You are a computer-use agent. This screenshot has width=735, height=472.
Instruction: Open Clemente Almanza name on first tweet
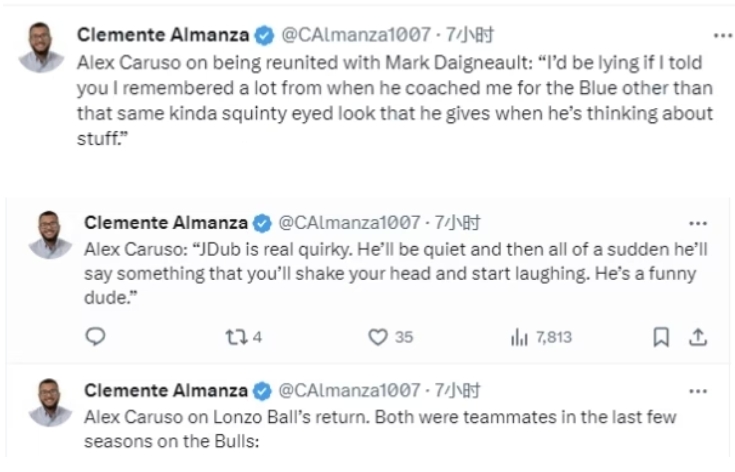(x=162, y=35)
